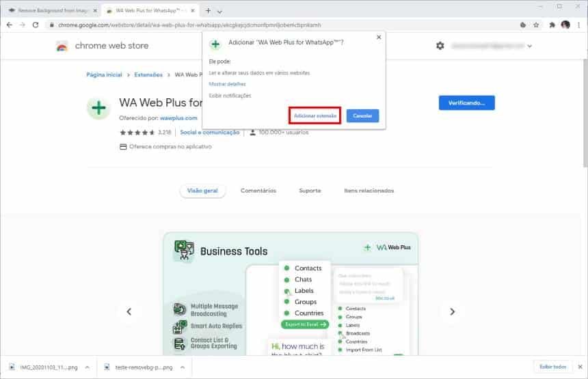Click Exibir todos downloads button

(x=552, y=367)
